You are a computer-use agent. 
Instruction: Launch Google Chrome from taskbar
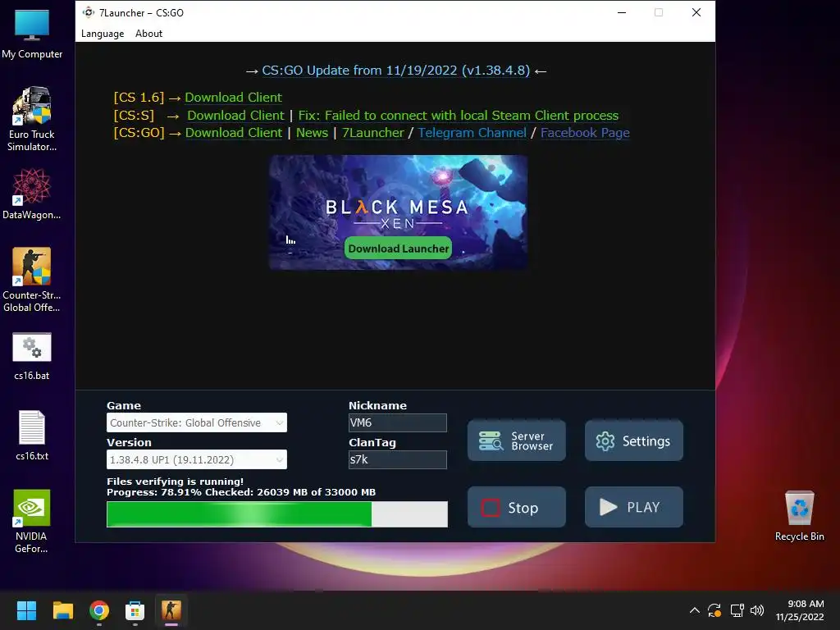point(99,610)
